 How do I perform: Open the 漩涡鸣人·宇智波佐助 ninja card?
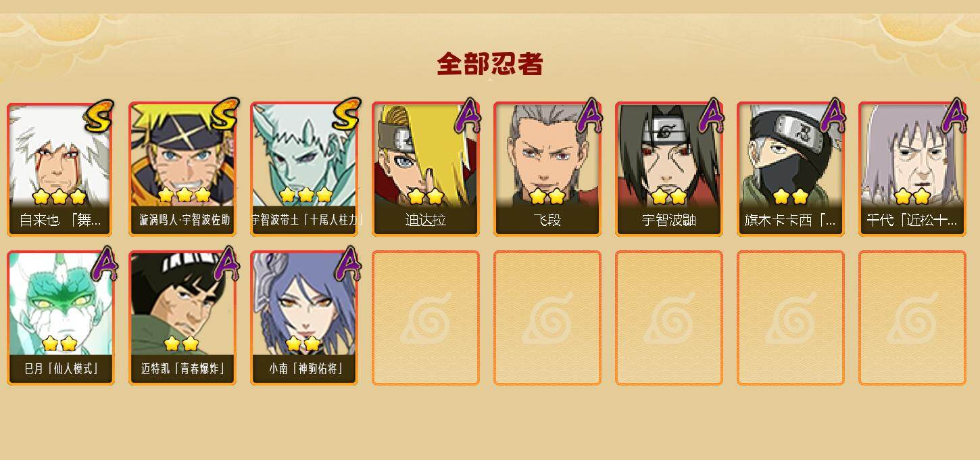click(182, 169)
